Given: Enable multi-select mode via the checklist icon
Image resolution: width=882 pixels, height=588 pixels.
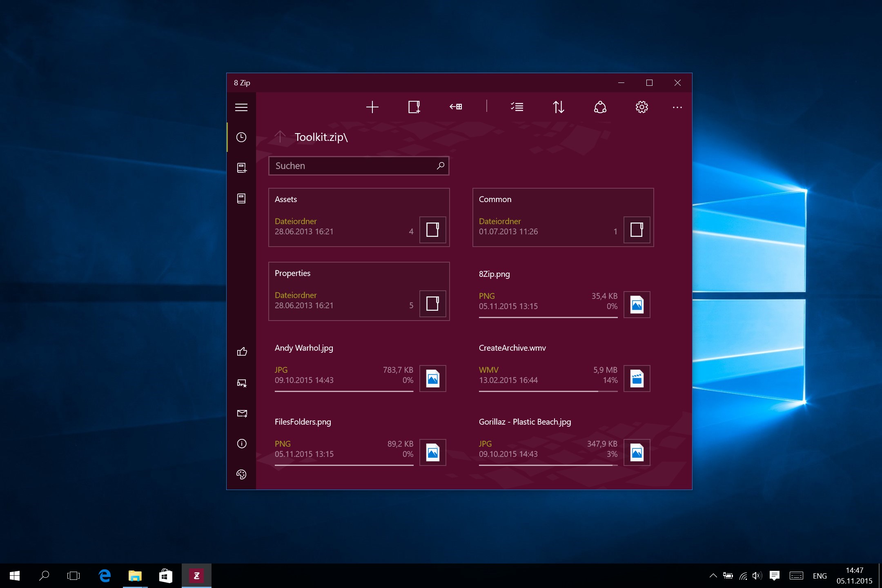Looking at the screenshot, I should point(517,107).
